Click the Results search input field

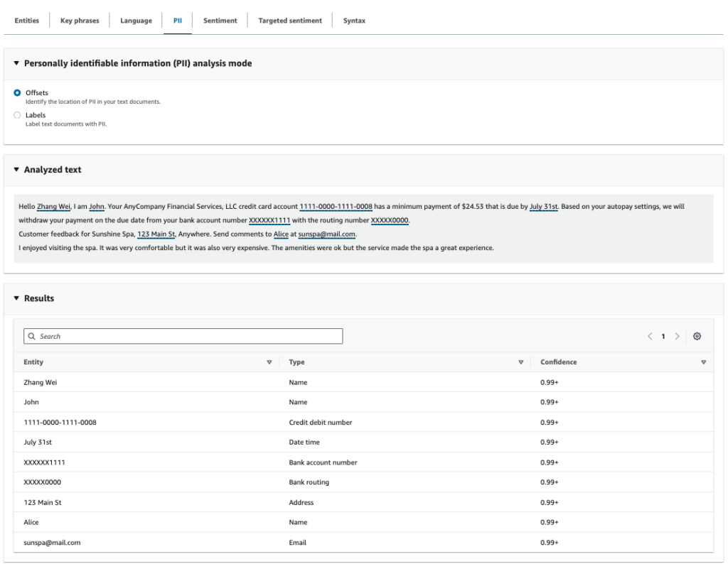click(x=178, y=336)
